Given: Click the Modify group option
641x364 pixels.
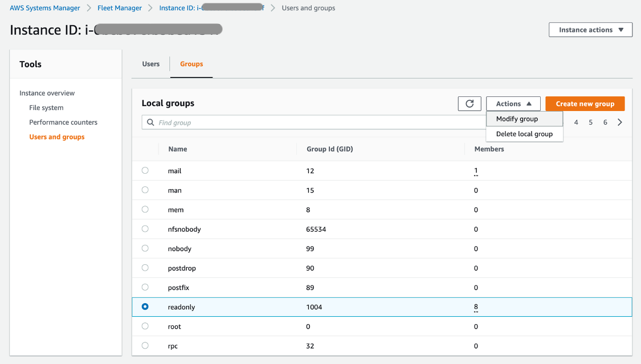Looking at the screenshot, I should (516, 118).
